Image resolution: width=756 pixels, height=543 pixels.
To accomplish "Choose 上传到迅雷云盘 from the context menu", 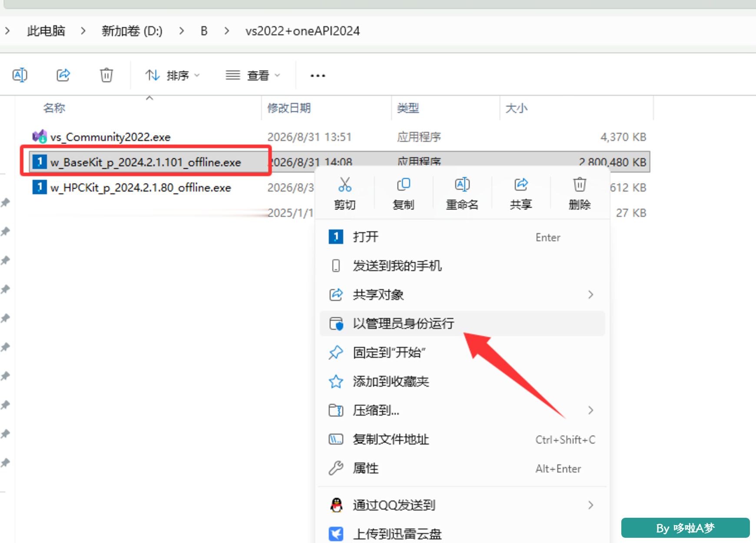I will coord(462,533).
